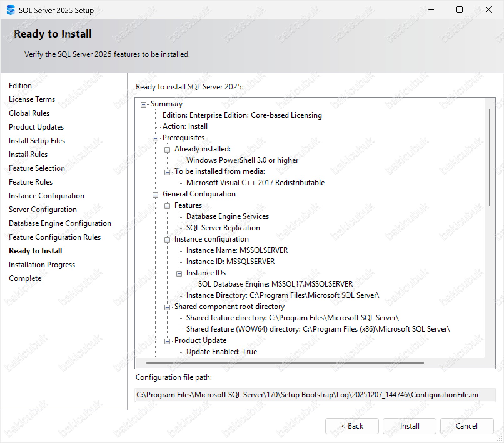Maximize the setup window

(x=459, y=10)
